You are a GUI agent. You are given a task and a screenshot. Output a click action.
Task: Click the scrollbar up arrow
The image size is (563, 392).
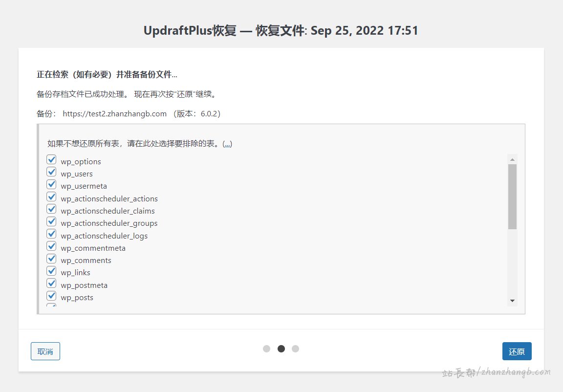(x=512, y=159)
